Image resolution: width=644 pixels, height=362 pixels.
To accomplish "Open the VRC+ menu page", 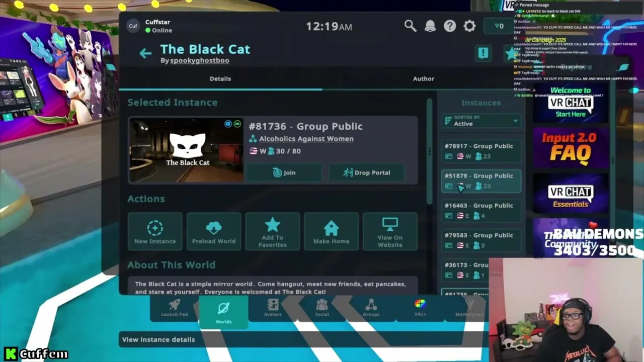I will point(420,308).
